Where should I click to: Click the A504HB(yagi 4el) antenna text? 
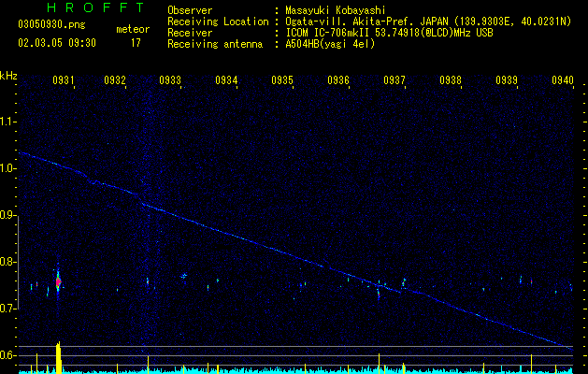coord(330,44)
